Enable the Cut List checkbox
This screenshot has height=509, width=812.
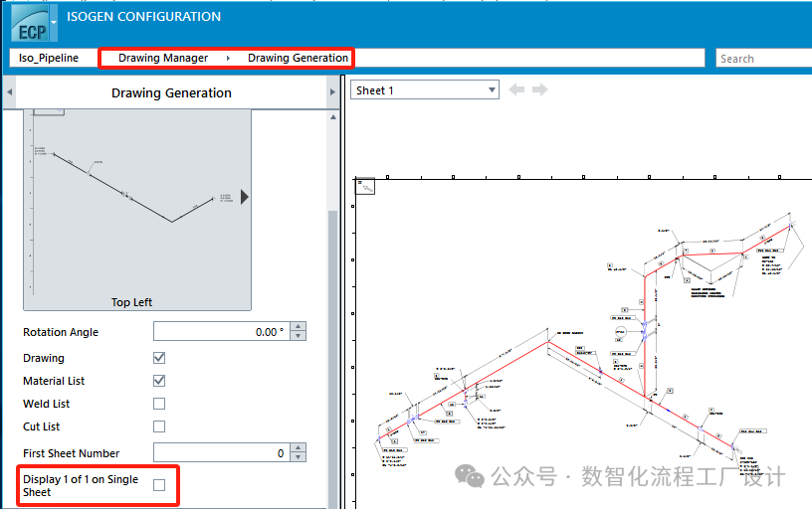[x=159, y=426]
